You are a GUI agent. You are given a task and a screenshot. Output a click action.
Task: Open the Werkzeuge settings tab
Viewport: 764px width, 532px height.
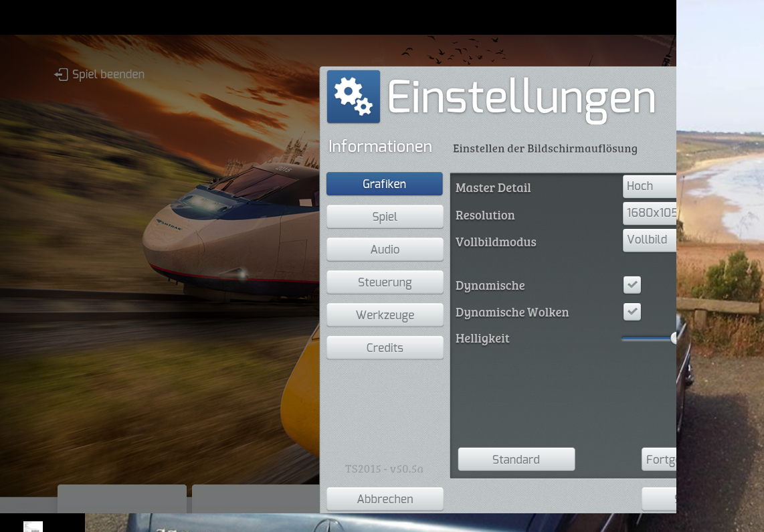pos(385,315)
